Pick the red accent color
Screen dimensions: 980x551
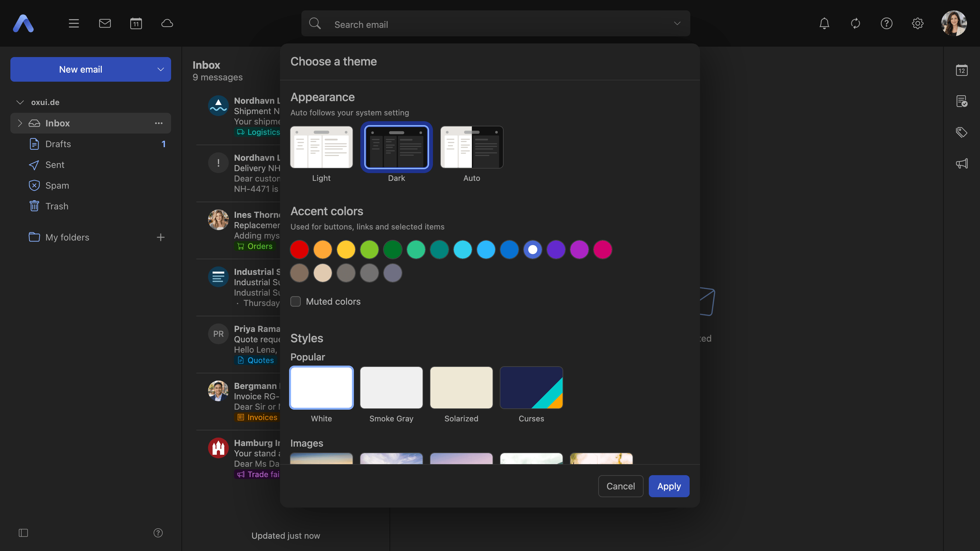tap(299, 250)
